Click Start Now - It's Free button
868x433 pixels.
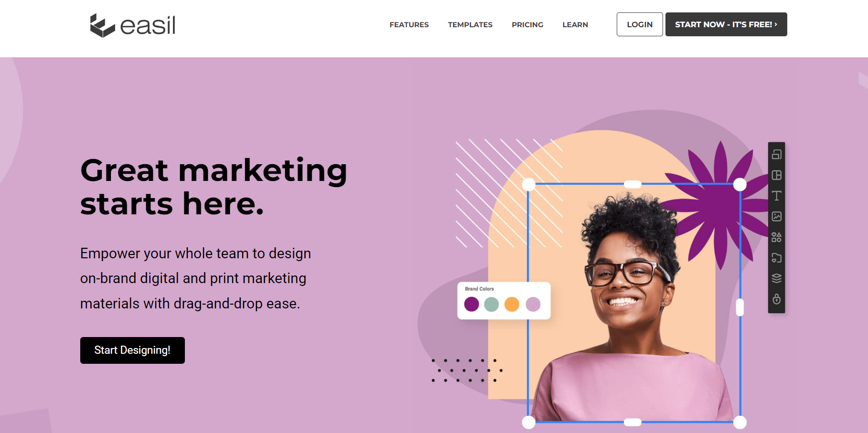tap(726, 24)
